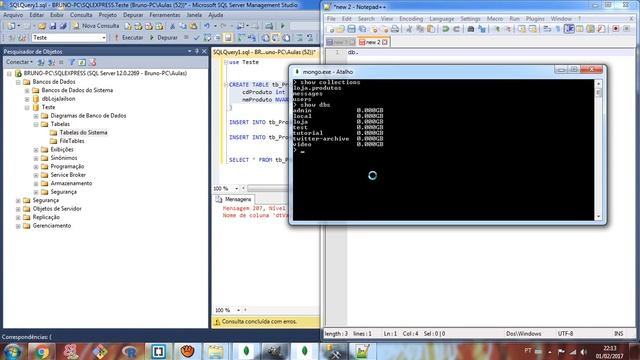The width and height of the screenshot is (640, 360).
Task: Click the cut scissors icon in SSMS toolbar
Action: tap(172, 26)
